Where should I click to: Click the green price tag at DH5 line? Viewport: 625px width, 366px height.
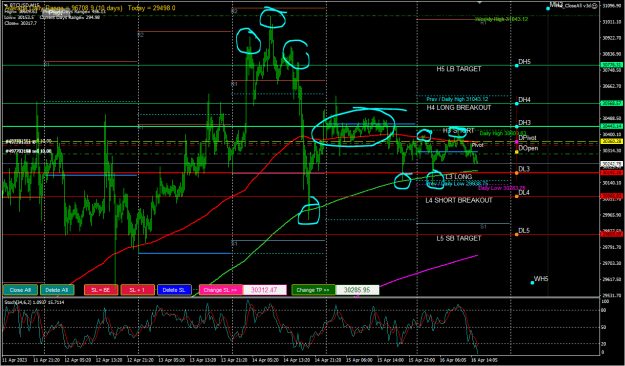(611, 65)
